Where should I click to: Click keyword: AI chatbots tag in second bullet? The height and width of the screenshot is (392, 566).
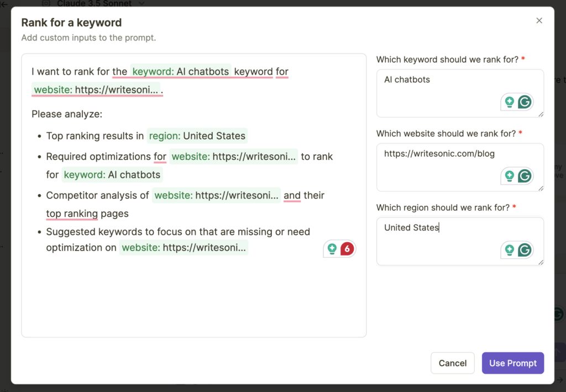point(112,175)
